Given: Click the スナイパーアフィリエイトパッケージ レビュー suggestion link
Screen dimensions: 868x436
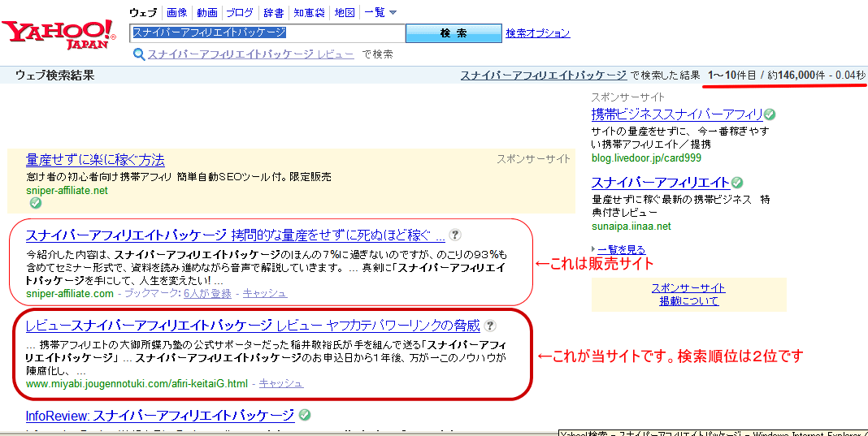Looking at the screenshot, I should [251, 54].
